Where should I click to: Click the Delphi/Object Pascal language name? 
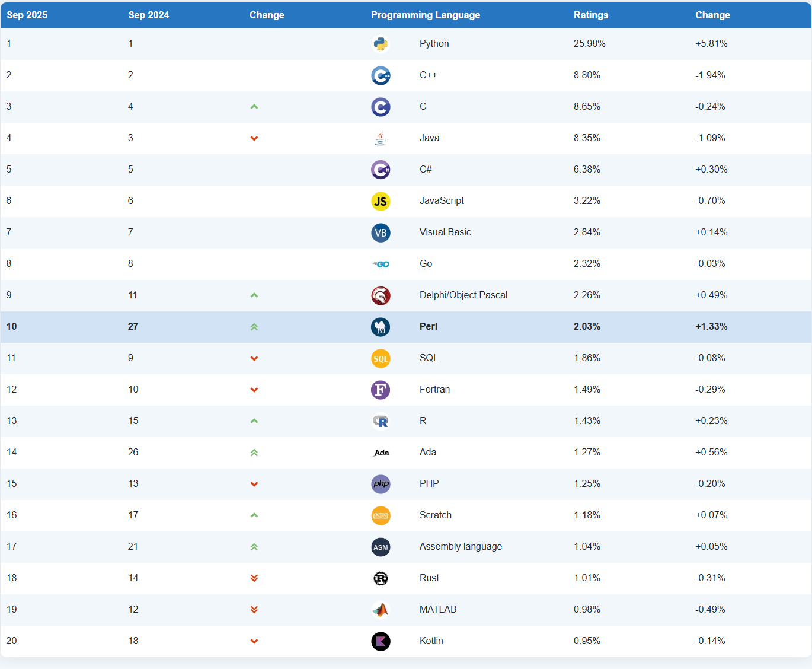click(x=463, y=295)
